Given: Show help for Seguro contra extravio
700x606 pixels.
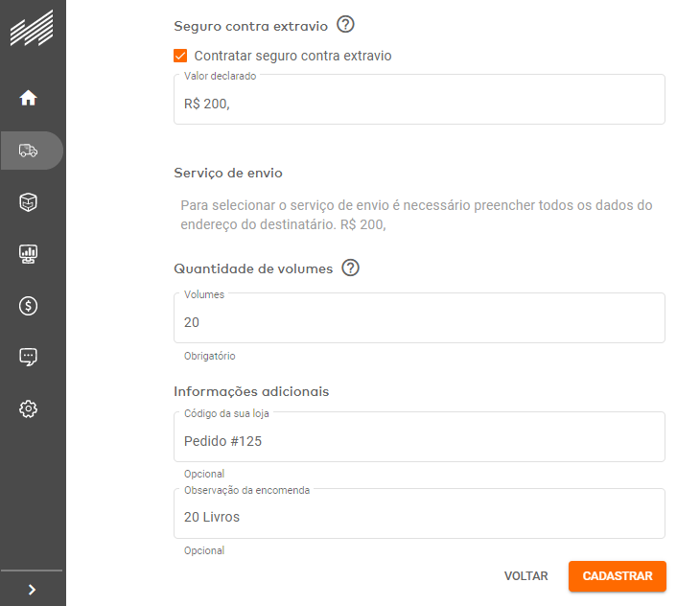Looking at the screenshot, I should [x=346, y=26].
